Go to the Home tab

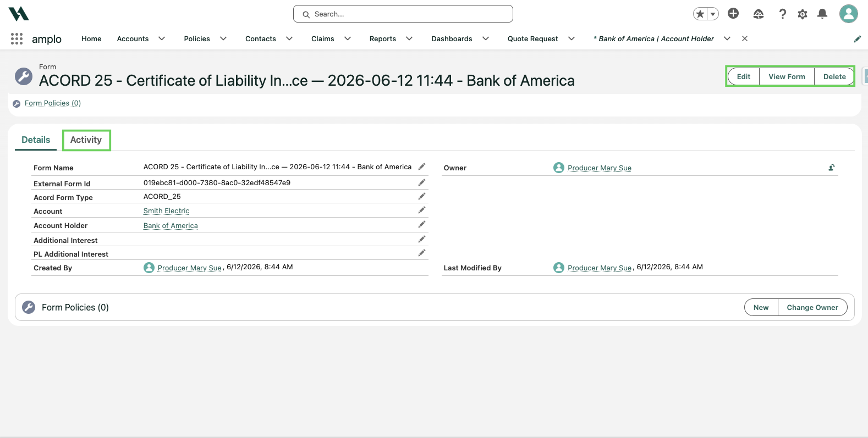coord(91,38)
